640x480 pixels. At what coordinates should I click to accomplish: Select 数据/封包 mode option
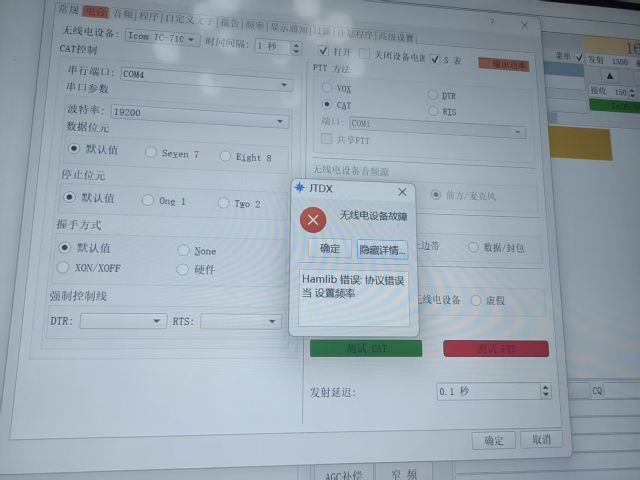point(473,247)
